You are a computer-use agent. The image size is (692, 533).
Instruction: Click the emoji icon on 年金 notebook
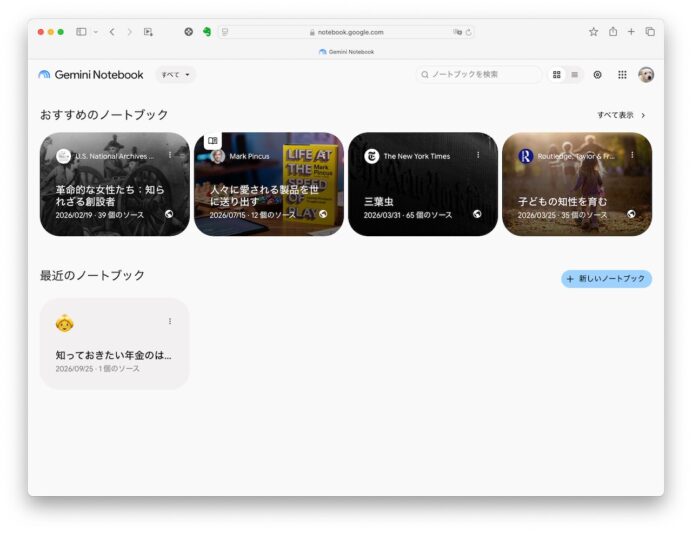click(64, 323)
